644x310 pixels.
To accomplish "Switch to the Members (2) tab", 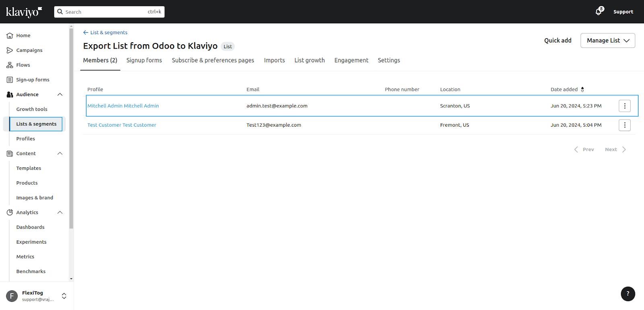I will coord(100,60).
